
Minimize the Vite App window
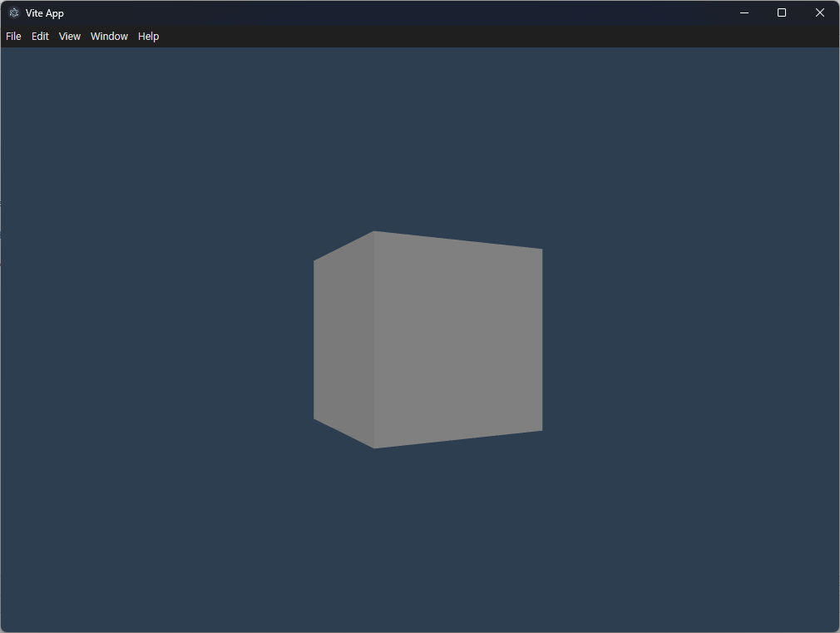click(744, 12)
